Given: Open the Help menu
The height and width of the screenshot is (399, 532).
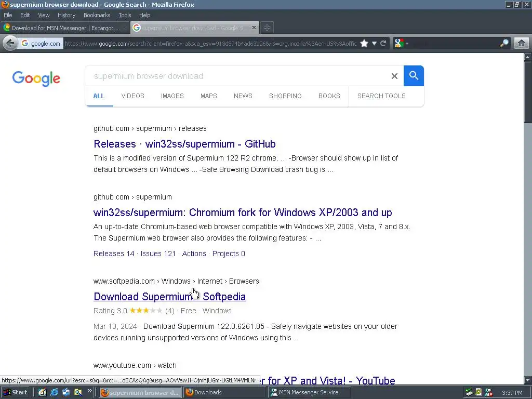Looking at the screenshot, I should (x=144, y=15).
